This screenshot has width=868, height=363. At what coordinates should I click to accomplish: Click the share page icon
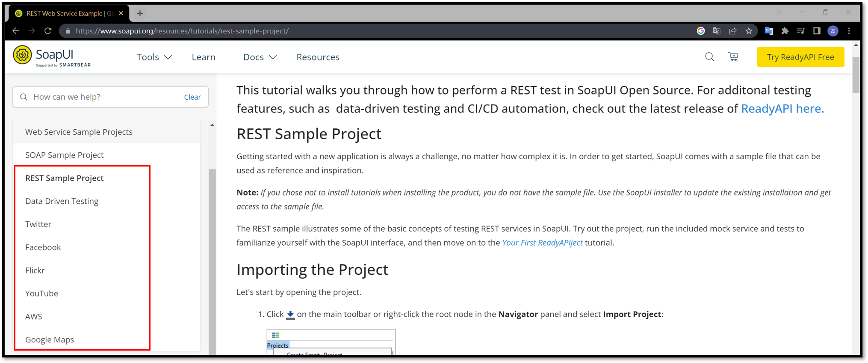point(733,31)
